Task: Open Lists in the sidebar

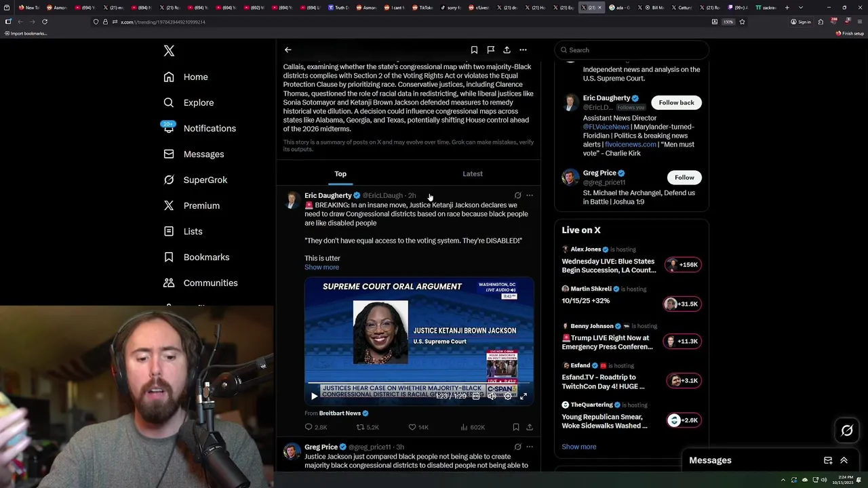Action: pyautogui.click(x=182, y=232)
